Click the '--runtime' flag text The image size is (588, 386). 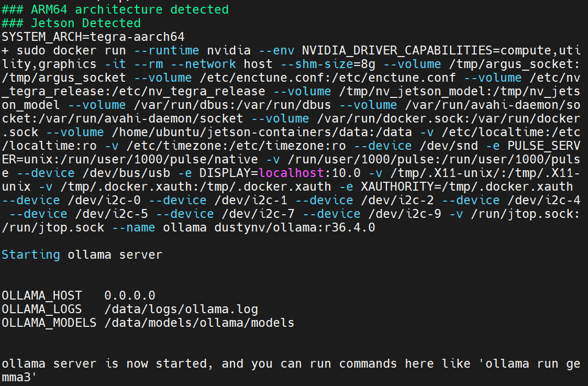coord(167,50)
